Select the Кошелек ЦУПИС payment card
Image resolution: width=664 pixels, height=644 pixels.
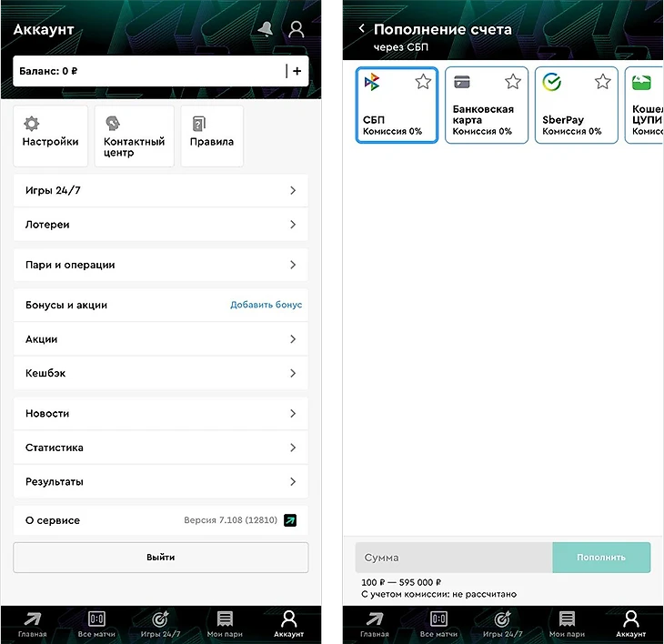(x=644, y=105)
